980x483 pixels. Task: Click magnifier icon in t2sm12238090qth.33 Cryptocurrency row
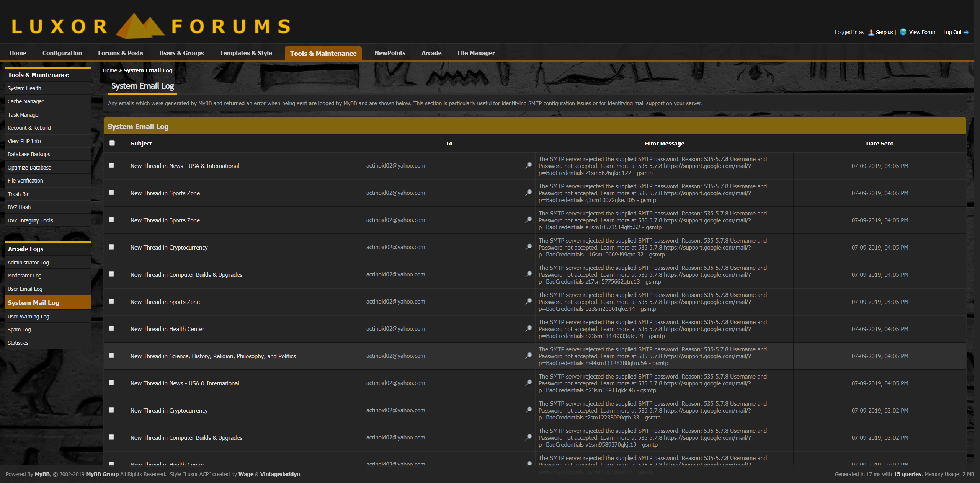[528, 410]
